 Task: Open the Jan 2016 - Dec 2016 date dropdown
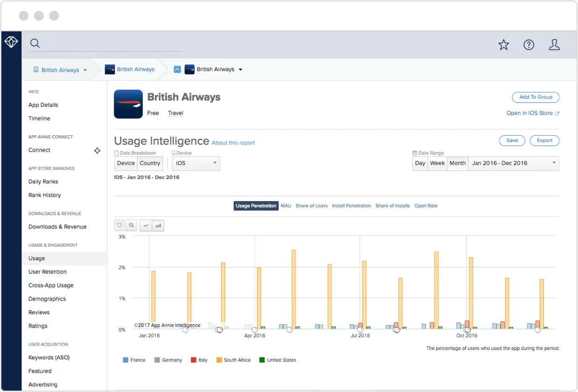coord(513,163)
